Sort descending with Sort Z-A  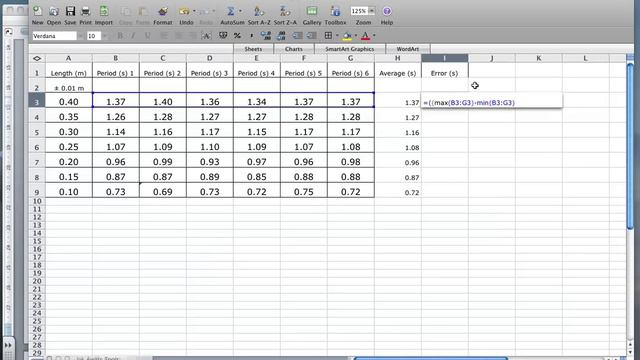point(285,11)
